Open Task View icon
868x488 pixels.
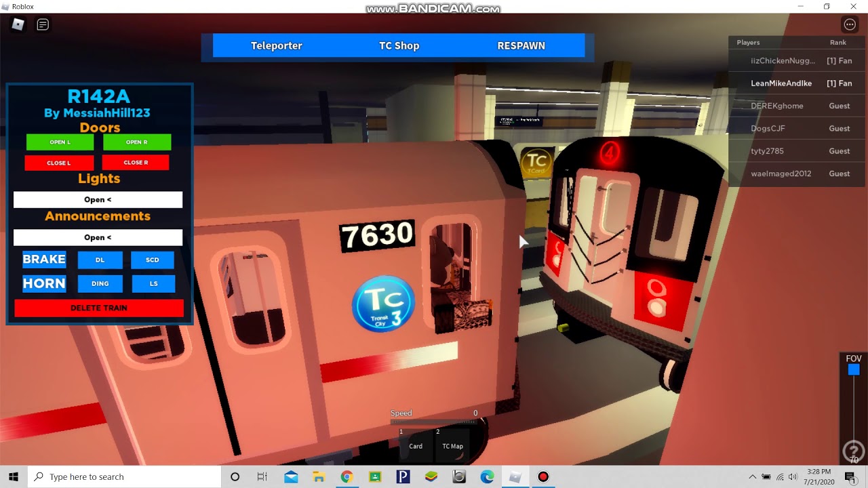point(262,476)
